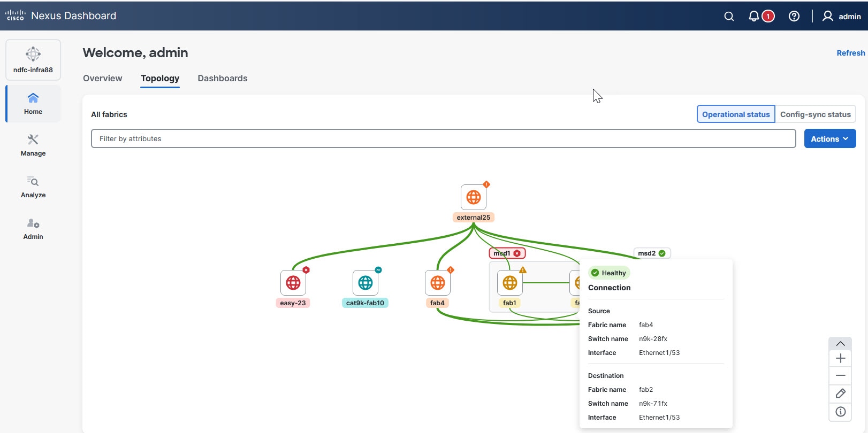Switch to the Overview tab
868x433 pixels.
pos(103,79)
